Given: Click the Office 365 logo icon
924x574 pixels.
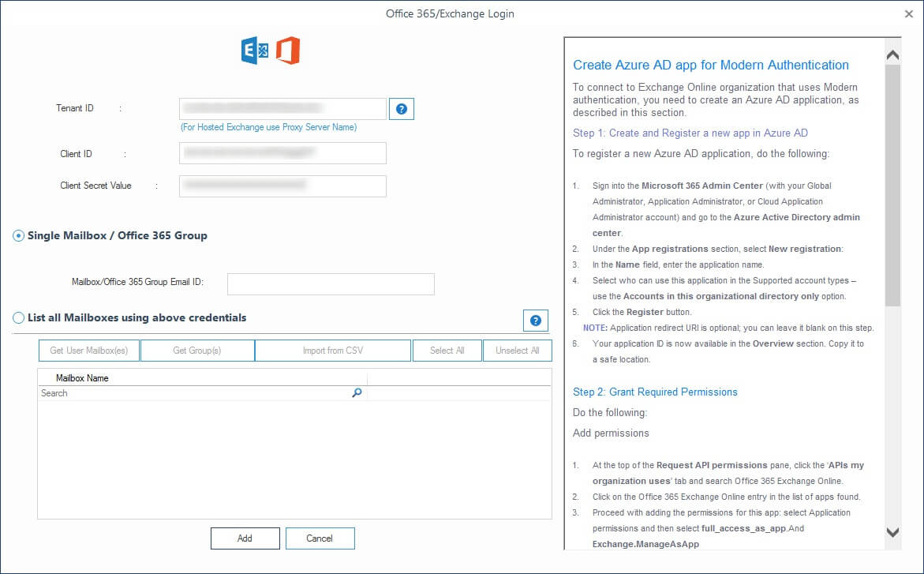Looking at the screenshot, I should (288, 51).
